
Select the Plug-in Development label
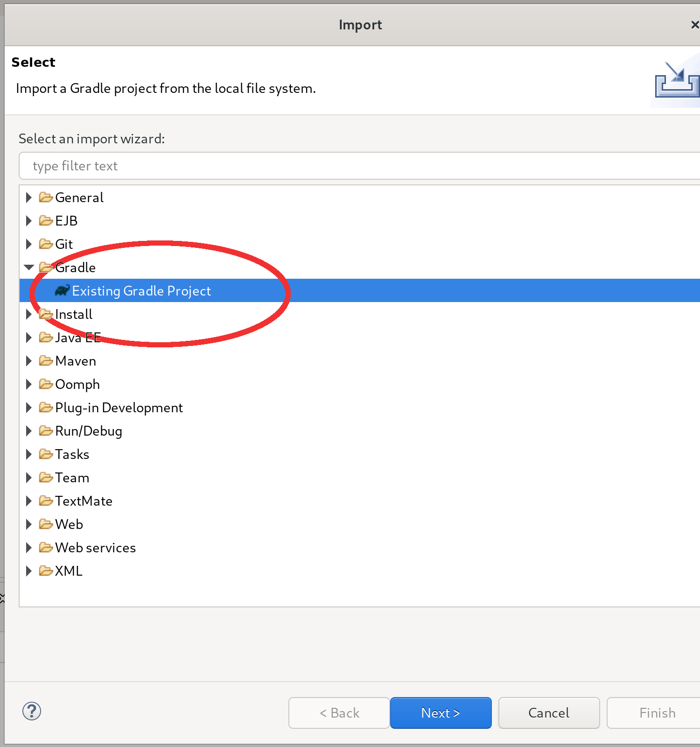119,408
